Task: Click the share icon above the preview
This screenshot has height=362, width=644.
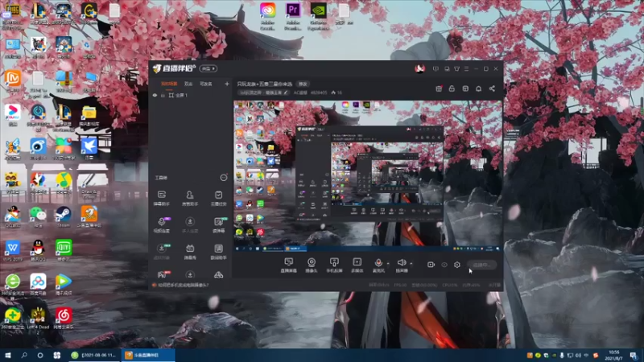Action: coord(492,88)
